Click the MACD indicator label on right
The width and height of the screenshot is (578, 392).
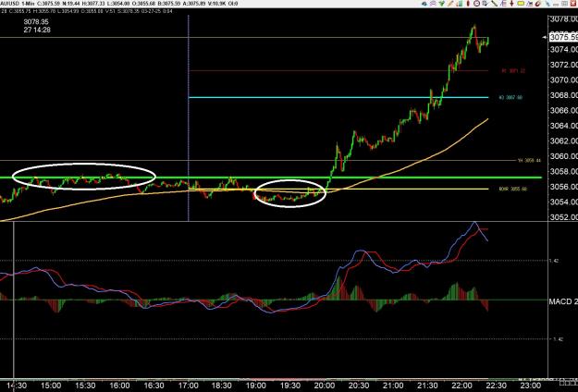click(x=563, y=301)
